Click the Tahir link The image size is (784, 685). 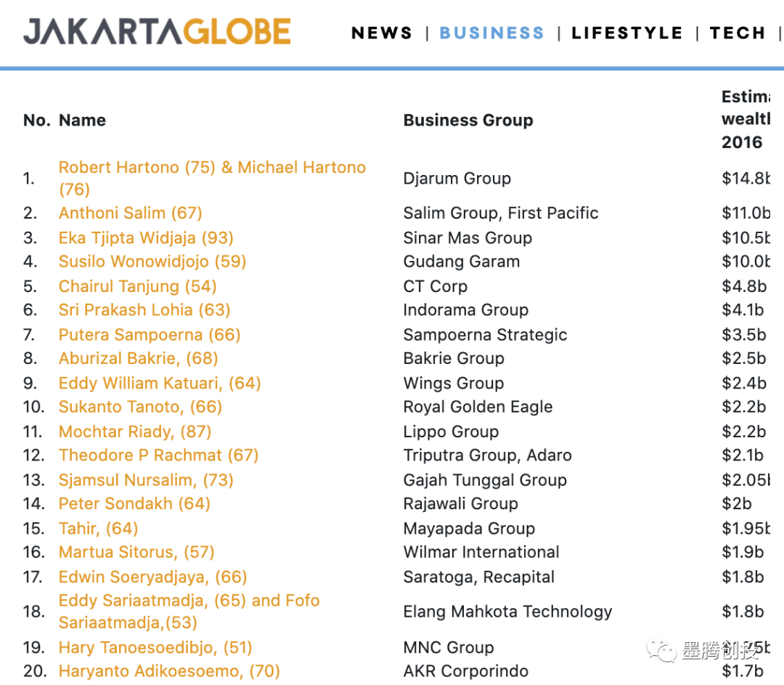(99, 529)
